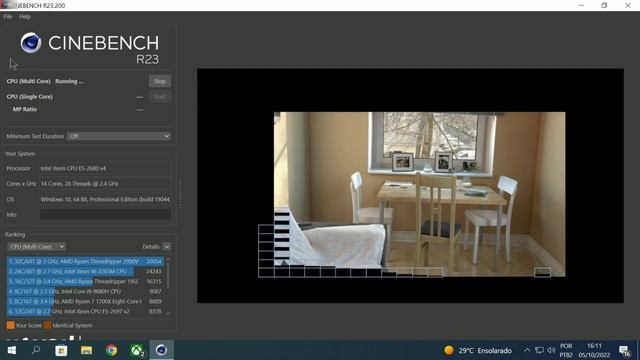Select the AMD Ryzen 7 1700X ranking row
Screen dimensions: 640x360
tap(85, 301)
